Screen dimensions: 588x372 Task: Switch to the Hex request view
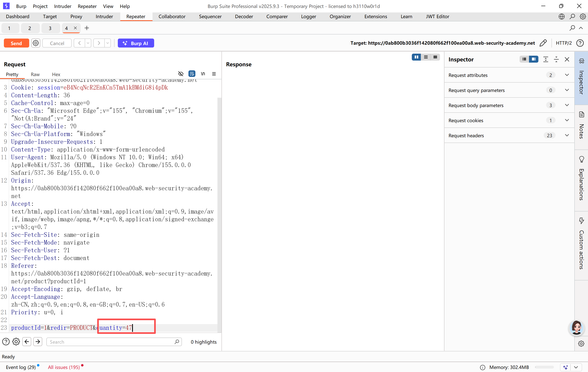[56, 74]
